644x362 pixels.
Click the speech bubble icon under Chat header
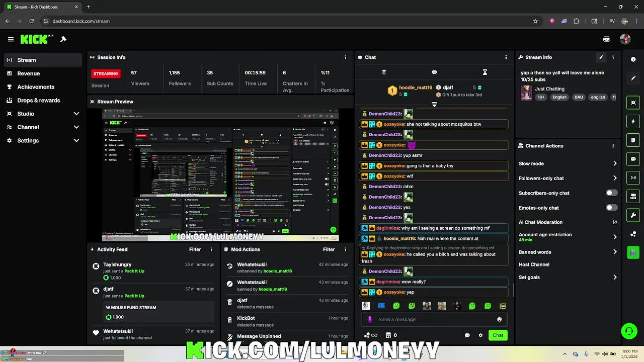[x=434, y=72]
